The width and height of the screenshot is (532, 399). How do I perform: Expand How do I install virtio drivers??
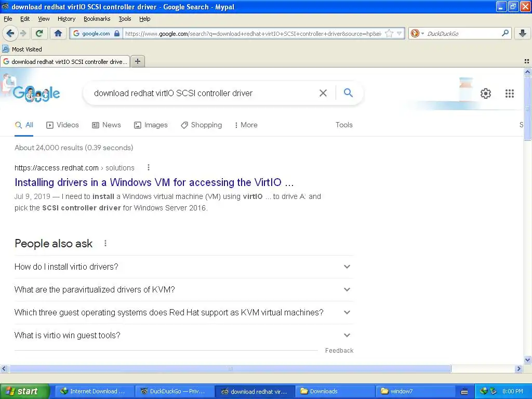click(x=183, y=267)
